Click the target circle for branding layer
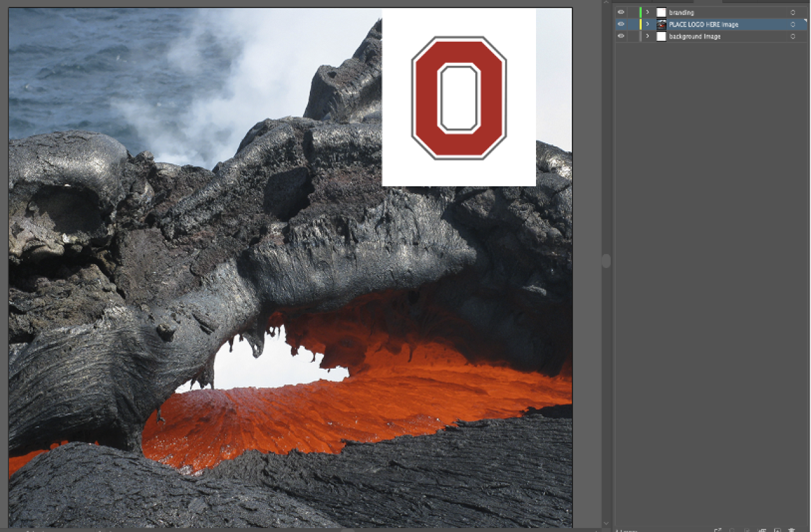 tap(793, 12)
